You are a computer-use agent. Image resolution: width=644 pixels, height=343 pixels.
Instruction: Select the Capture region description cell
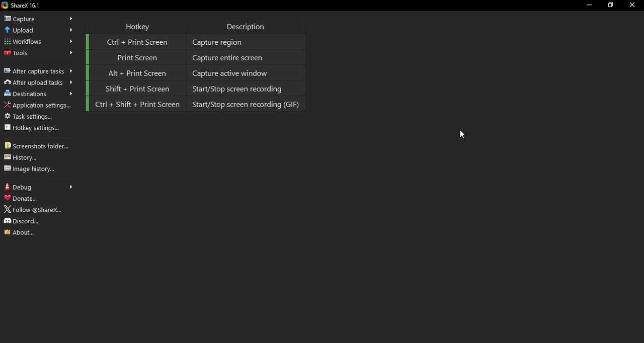click(x=246, y=42)
